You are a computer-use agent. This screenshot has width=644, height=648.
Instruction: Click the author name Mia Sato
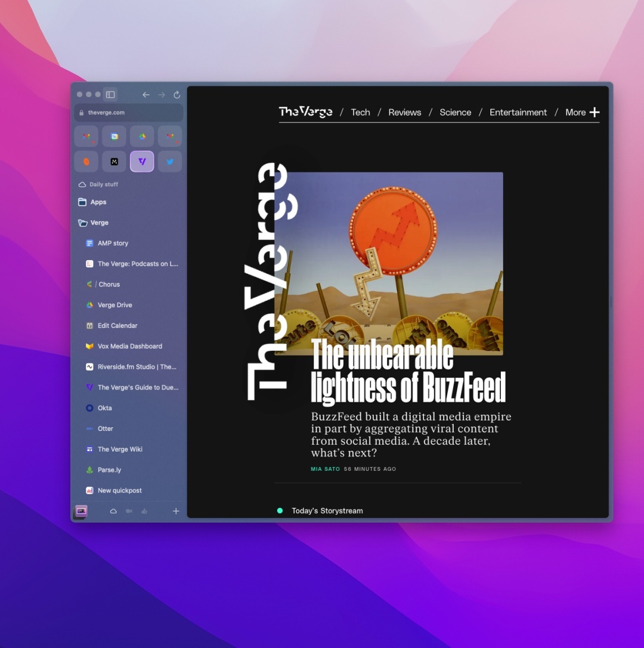[x=325, y=469]
